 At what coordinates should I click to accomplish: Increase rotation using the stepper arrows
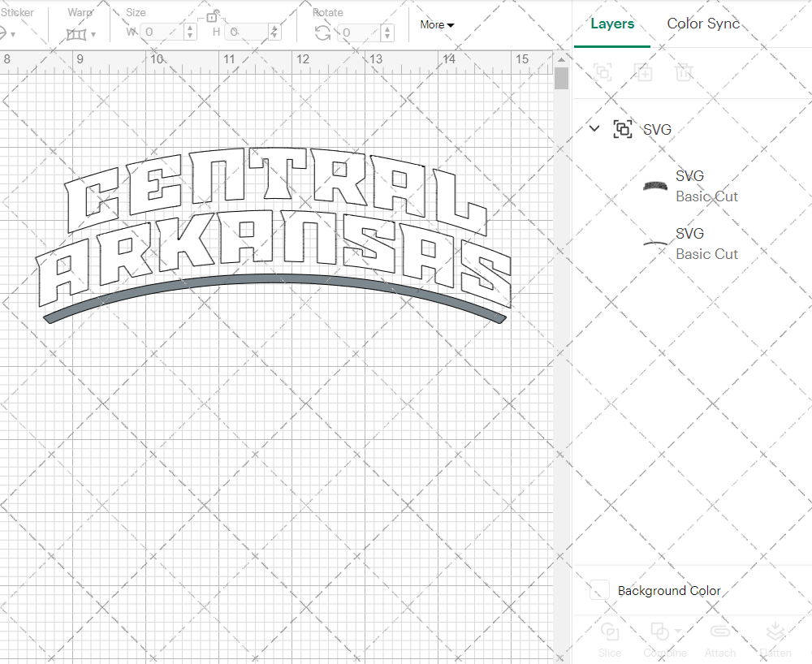click(x=387, y=29)
